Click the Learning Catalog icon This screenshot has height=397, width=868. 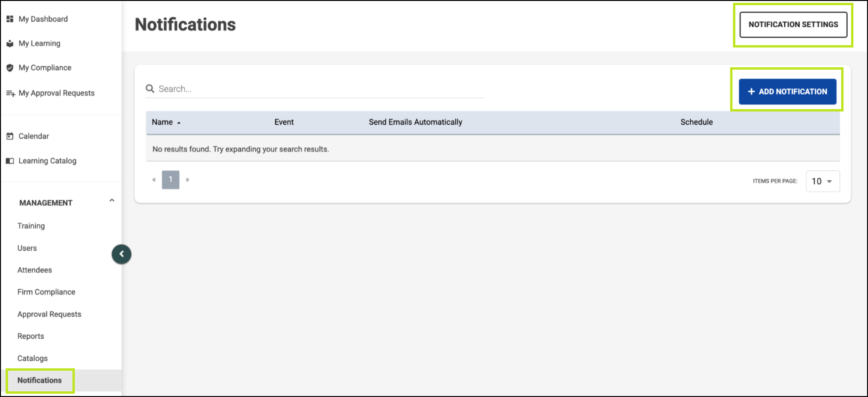click(x=10, y=161)
